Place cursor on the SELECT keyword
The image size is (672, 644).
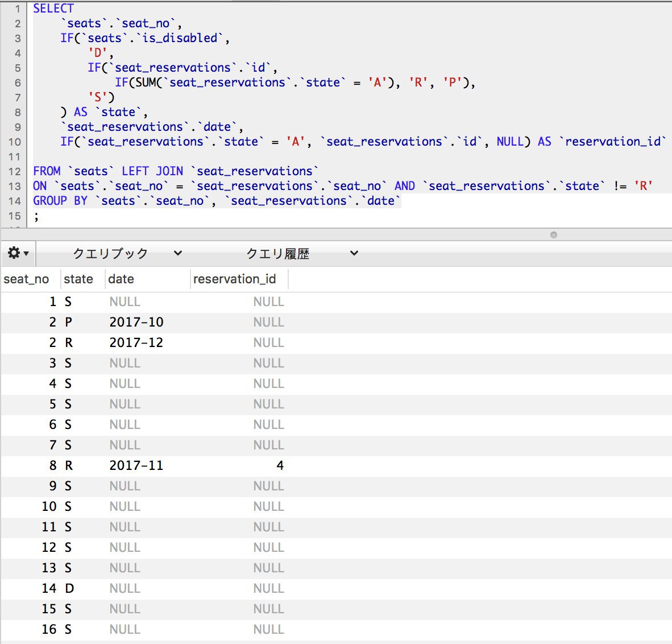53,9
